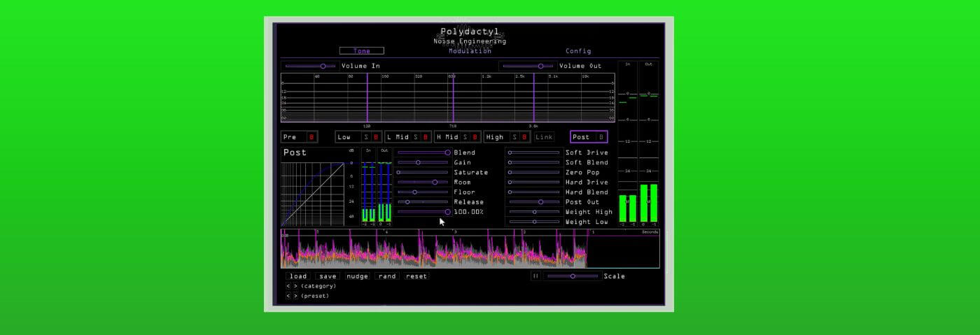Screen dimensions: 980x335
Task: Bypass the H Mid band
Action: tap(475, 137)
